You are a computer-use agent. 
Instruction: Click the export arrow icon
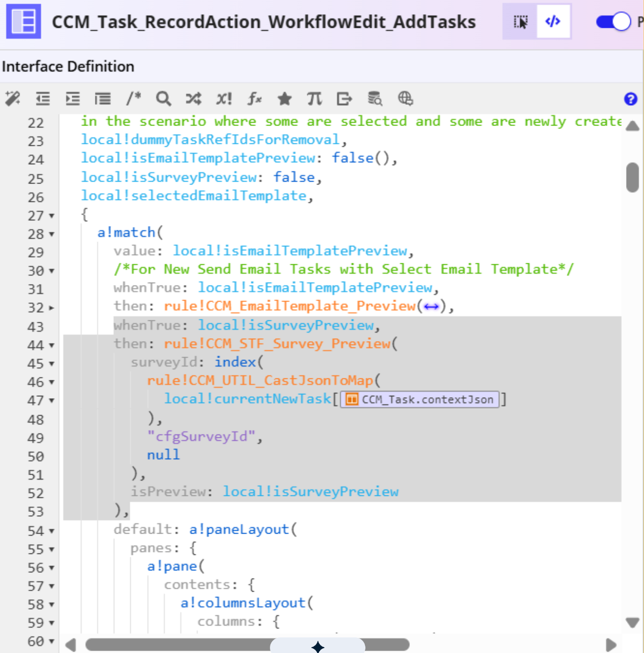[x=345, y=99]
